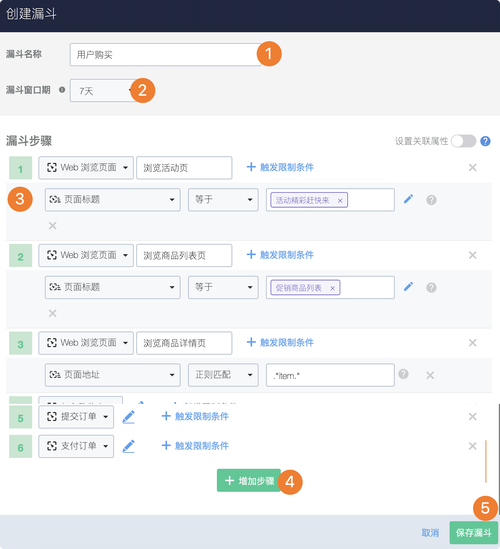Open help icon on 促销商品列表 condition row
The image size is (500, 549).
click(x=431, y=287)
